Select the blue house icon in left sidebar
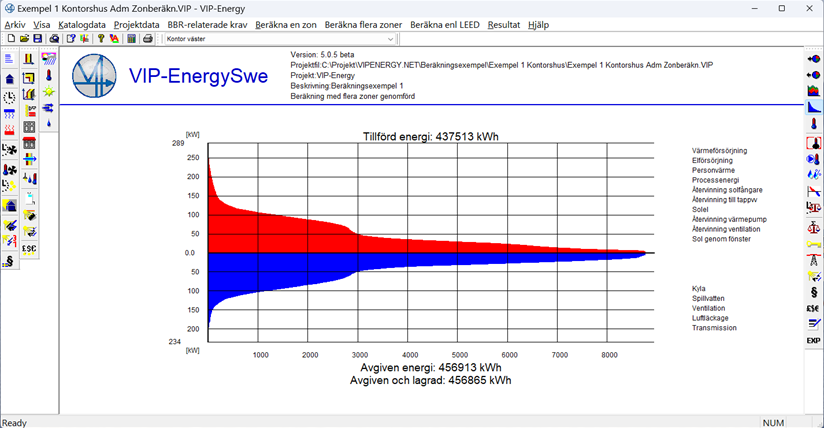This screenshot has width=824, height=428. click(10, 77)
